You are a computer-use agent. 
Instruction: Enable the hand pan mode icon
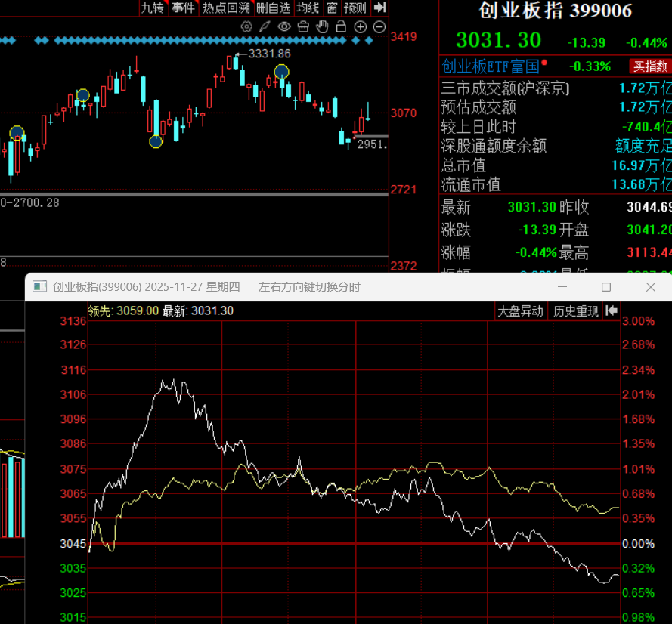322,26
